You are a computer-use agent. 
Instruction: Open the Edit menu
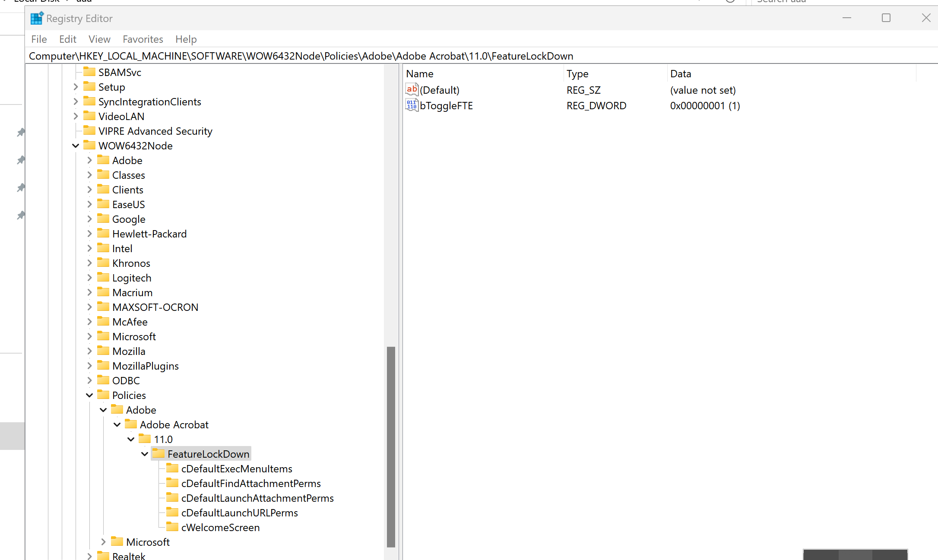click(67, 39)
